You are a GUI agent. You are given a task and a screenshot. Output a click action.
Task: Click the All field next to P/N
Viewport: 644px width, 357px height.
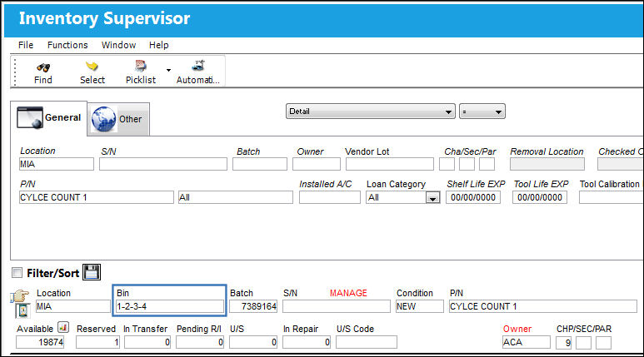click(235, 197)
